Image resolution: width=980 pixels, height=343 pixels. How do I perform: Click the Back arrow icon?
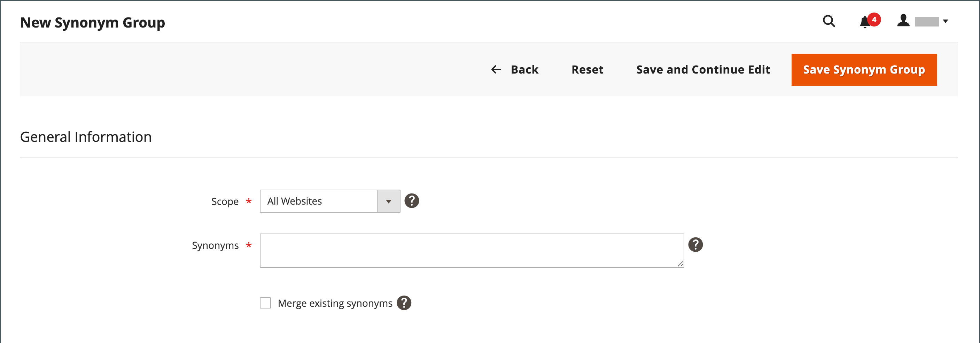coord(496,69)
